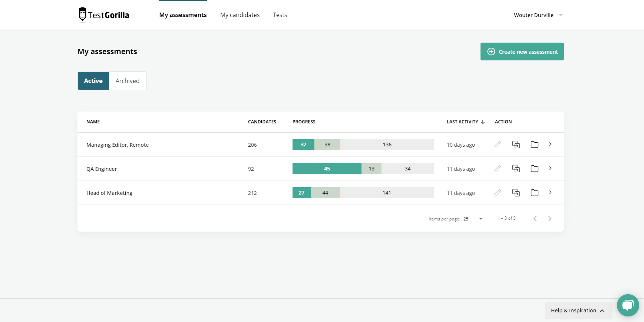The width and height of the screenshot is (644, 322).
Task: Open items per page dropdown
Action: coord(473,219)
